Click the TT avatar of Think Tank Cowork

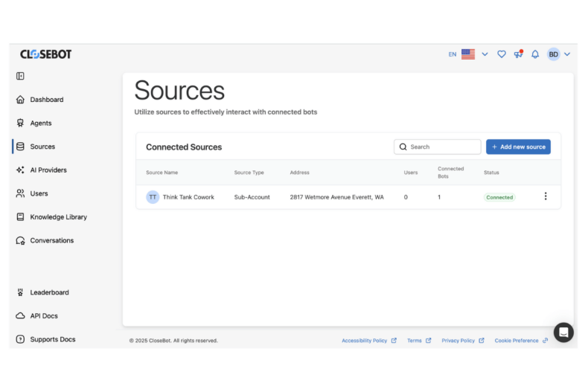tap(153, 197)
